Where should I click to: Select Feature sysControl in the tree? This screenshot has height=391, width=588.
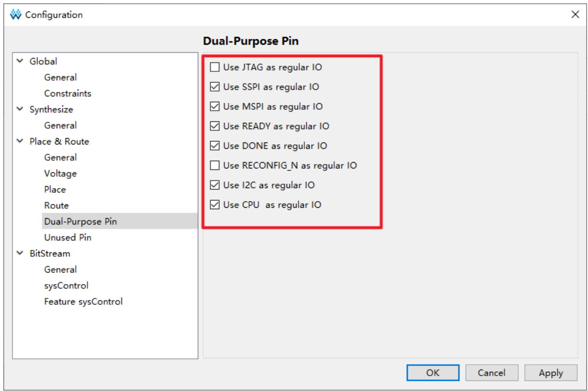pyautogui.click(x=84, y=302)
